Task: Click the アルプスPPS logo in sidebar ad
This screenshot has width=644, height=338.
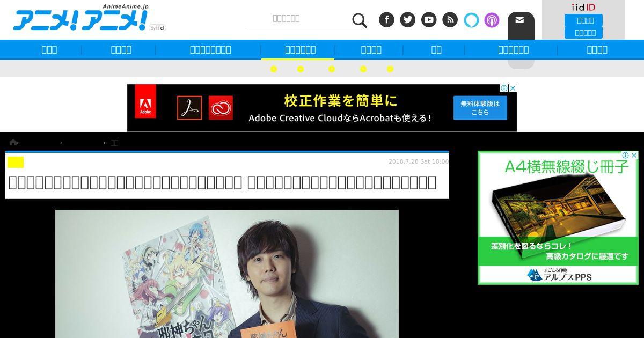Action: (559, 275)
